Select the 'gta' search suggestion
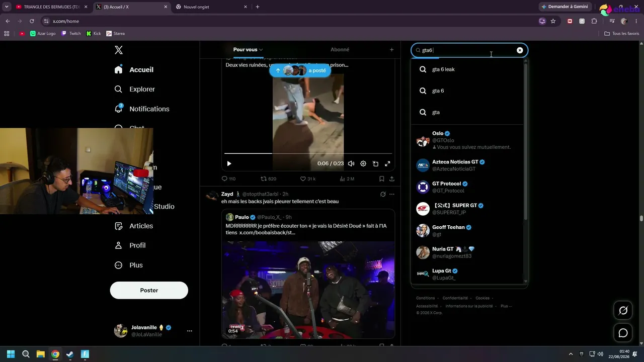Viewport: 644px width, 362px height. click(467, 112)
